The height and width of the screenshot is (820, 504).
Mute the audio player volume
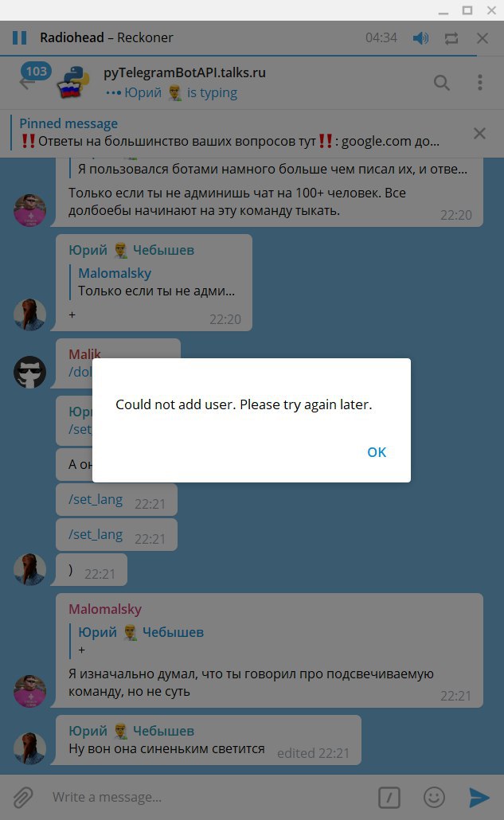click(x=420, y=38)
